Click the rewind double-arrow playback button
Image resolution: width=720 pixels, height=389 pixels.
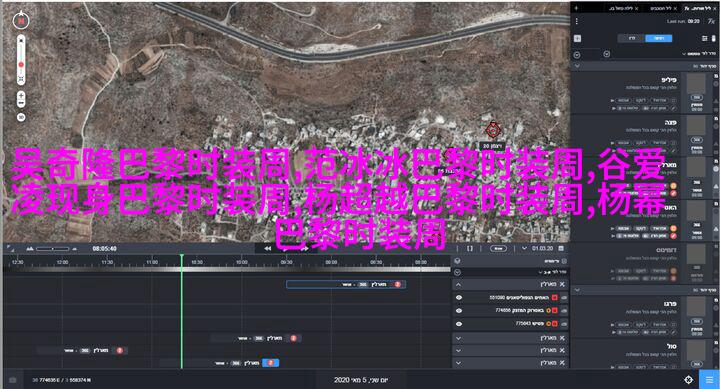point(267,248)
